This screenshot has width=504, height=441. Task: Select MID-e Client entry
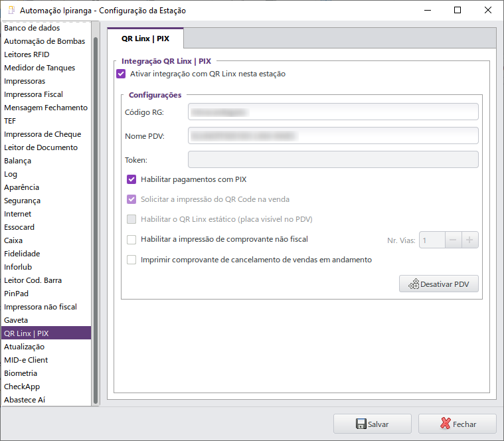tap(46, 360)
